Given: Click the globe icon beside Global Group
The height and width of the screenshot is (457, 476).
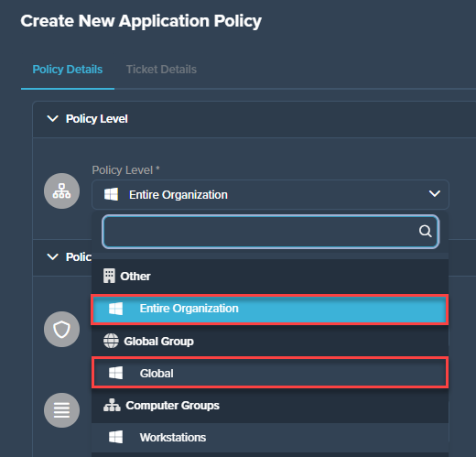Looking at the screenshot, I should tap(111, 341).
